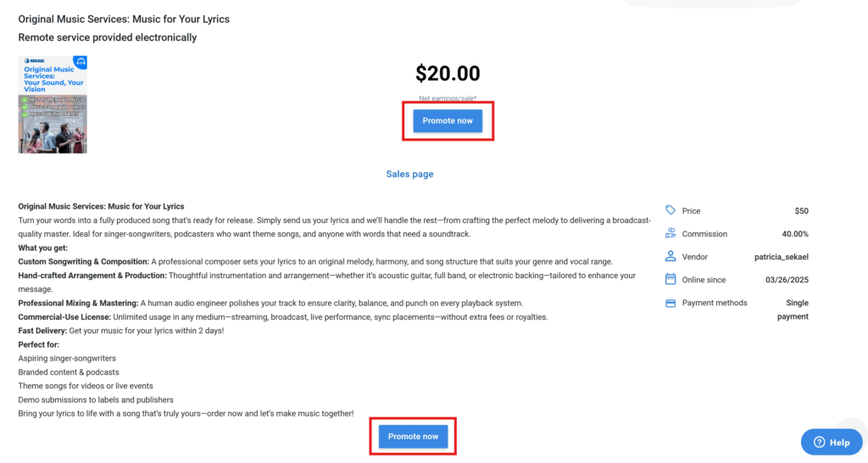Click the bottom Promote now button
This screenshot has width=868, height=463.
[x=413, y=437]
